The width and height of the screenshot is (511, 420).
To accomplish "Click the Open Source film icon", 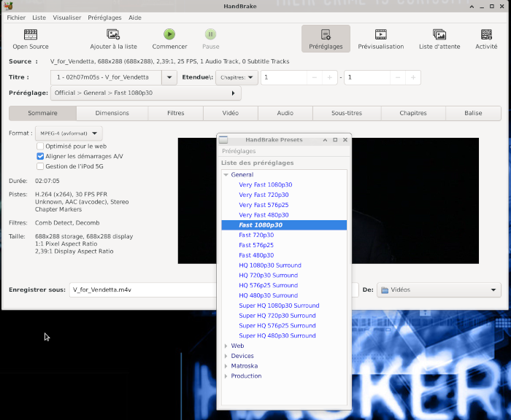I will 31,34.
